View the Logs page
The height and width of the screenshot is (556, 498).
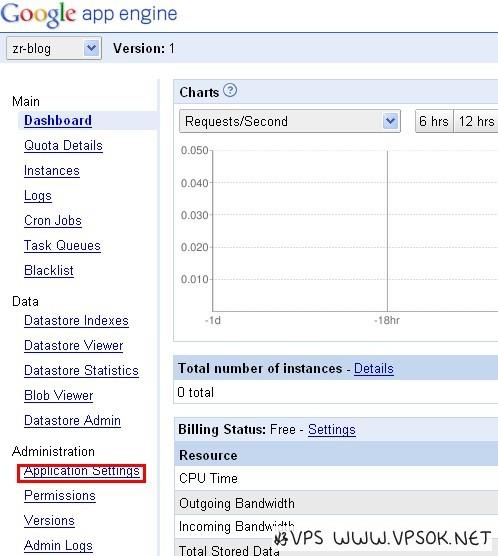point(38,196)
